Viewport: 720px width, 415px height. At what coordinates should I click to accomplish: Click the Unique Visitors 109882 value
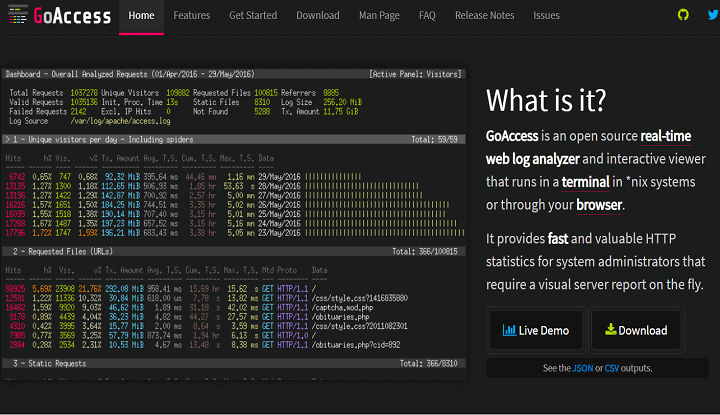click(x=178, y=93)
